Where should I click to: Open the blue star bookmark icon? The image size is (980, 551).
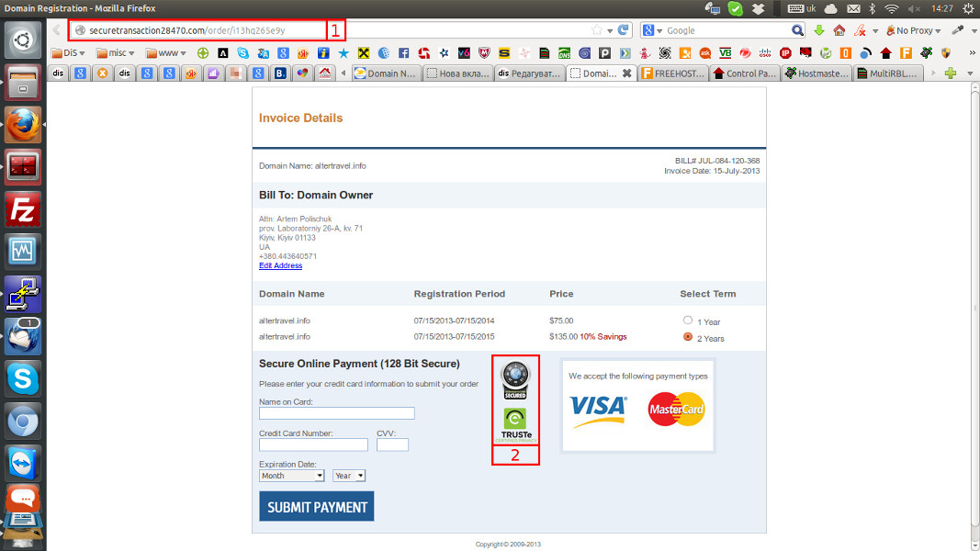[x=344, y=53]
